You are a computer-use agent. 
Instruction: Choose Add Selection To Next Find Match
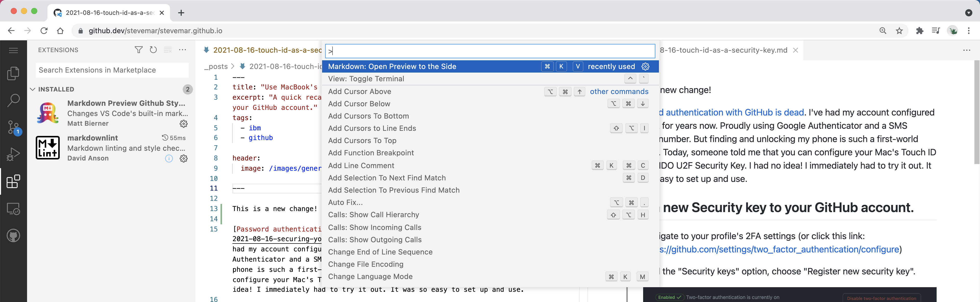point(490,178)
